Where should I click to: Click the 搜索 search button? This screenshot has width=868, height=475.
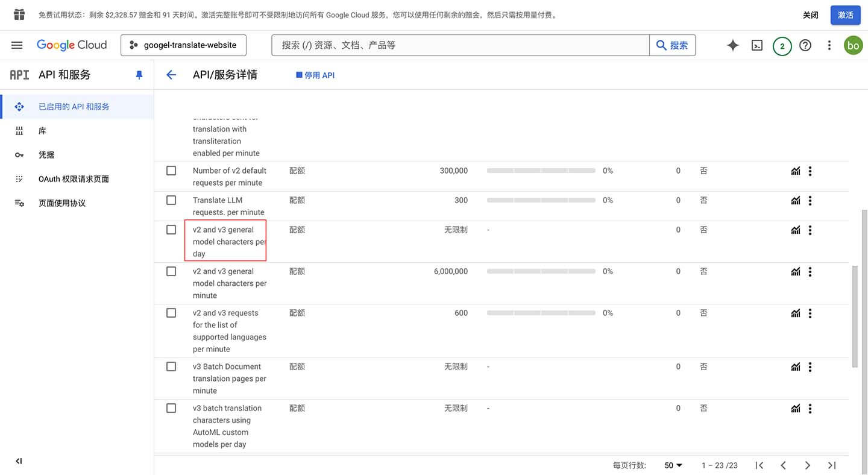point(672,45)
